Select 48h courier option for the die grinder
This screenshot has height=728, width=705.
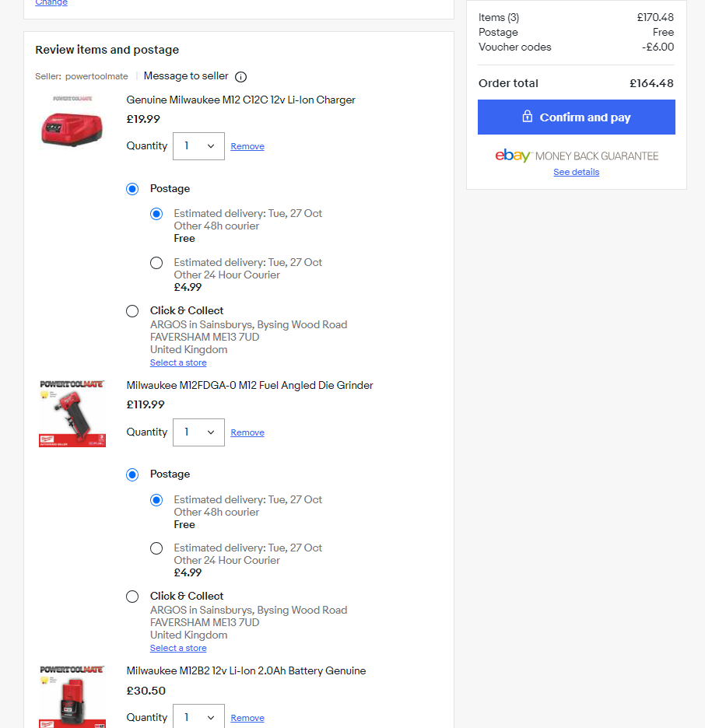(156, 500)
